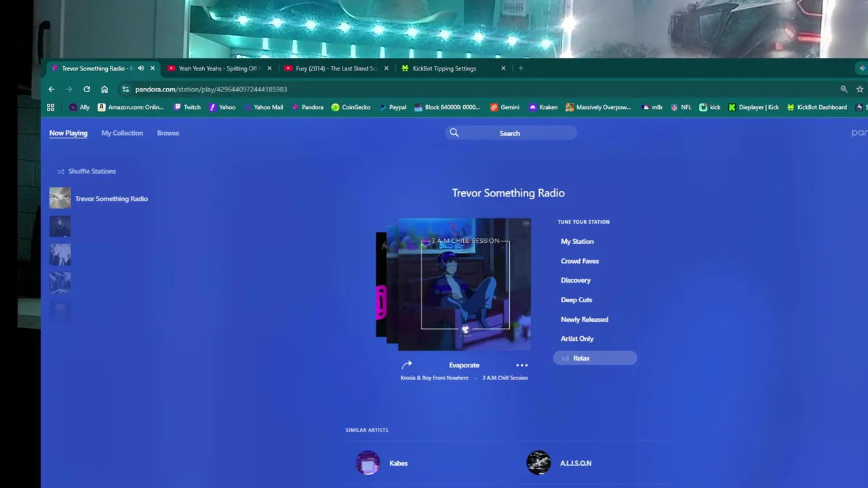Open the Yahoo bookmark

tap(222, 107)
